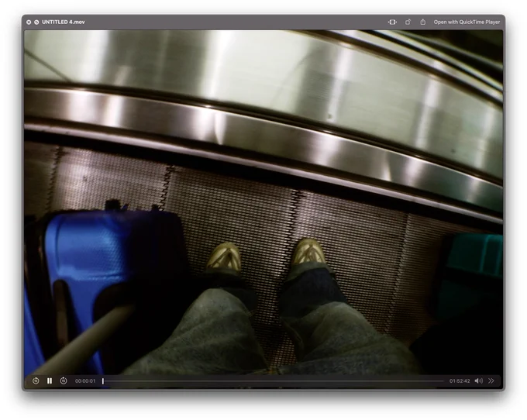Viewport: 527px width, 420px height.
Task: Close the Quick Look preview window
Action: [x=29, y=22]
